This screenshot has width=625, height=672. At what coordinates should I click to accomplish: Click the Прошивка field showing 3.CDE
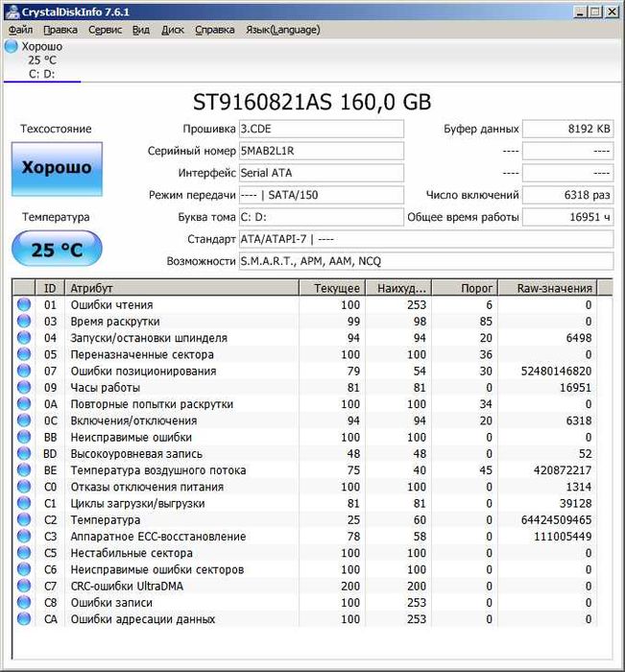[x=321, y=129]
